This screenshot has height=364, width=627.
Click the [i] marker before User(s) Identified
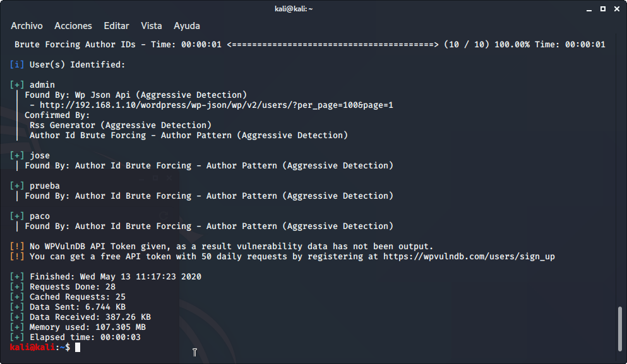pos(17,65)
